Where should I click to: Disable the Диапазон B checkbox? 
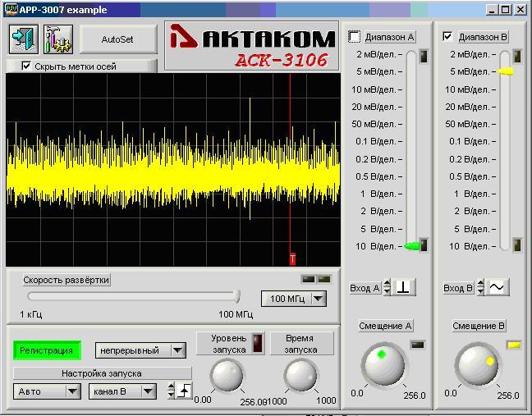(x=447, y=37)
